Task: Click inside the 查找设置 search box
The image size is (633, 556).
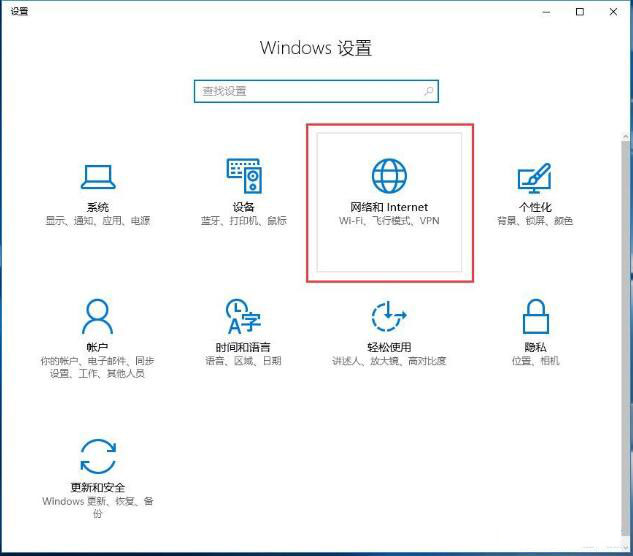Action: (316, 91)
